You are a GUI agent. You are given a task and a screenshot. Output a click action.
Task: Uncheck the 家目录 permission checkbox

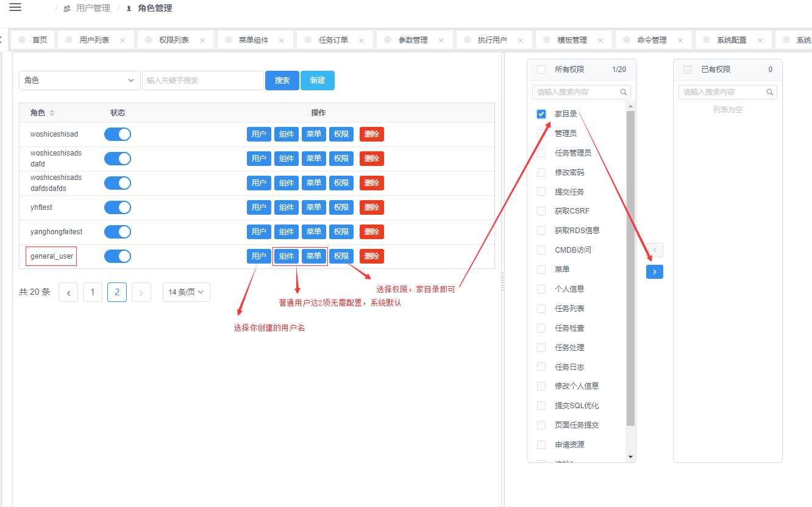pyautogui.click(x=541, y=114)
